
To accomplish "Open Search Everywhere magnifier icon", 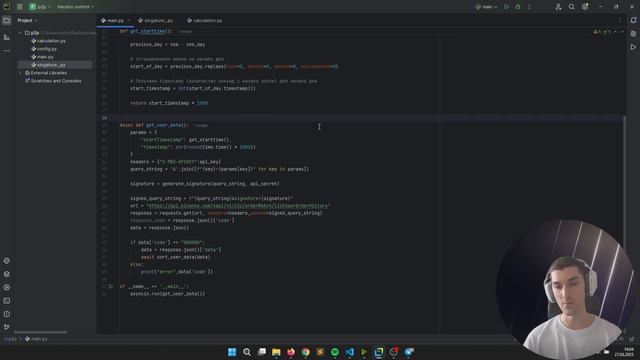I will pyautogui.click(x=572, y=7).
